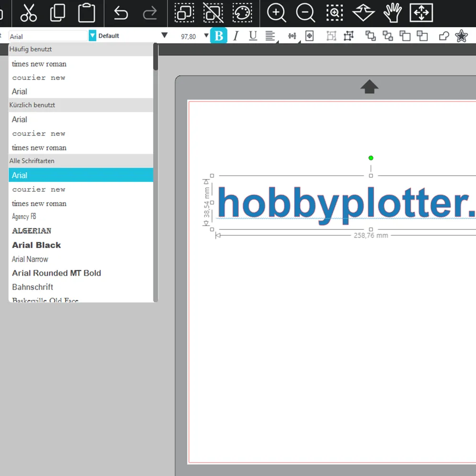Choose courier new under Alle Schriftarten
Image resolution: width=476 pixels, height=476 pixels.
(x=81, y=189)
